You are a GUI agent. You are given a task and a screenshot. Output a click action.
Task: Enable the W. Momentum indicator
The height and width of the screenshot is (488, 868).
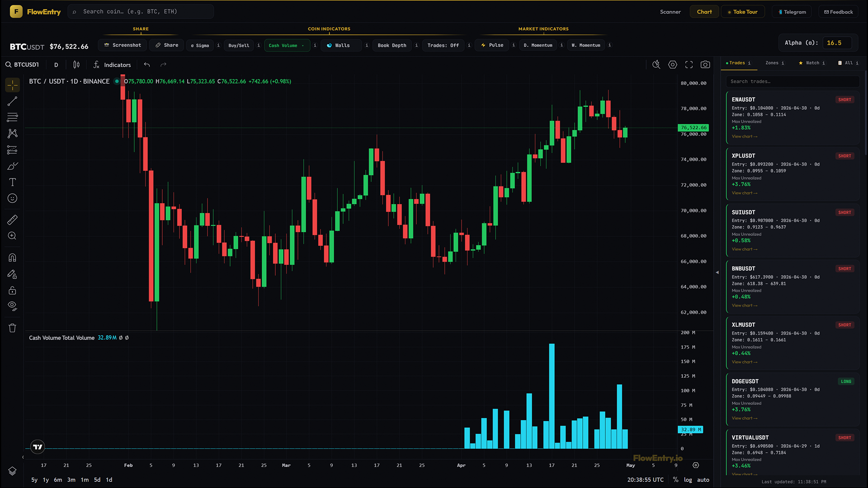586,45
